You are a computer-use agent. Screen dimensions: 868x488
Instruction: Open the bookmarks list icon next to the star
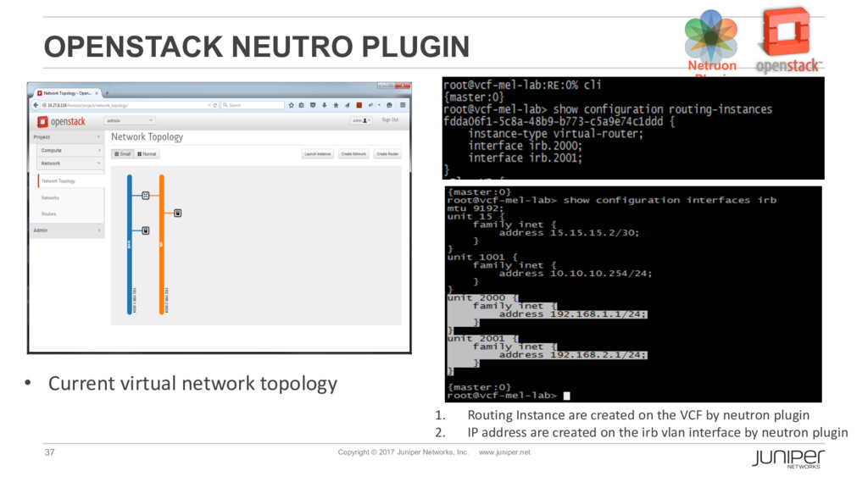(x=302, y=105)
